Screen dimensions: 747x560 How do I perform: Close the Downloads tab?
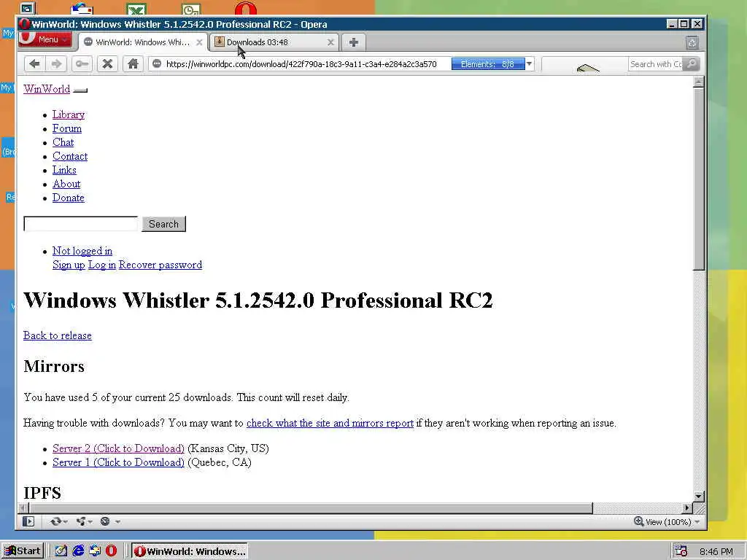click(x=330, y=42)
